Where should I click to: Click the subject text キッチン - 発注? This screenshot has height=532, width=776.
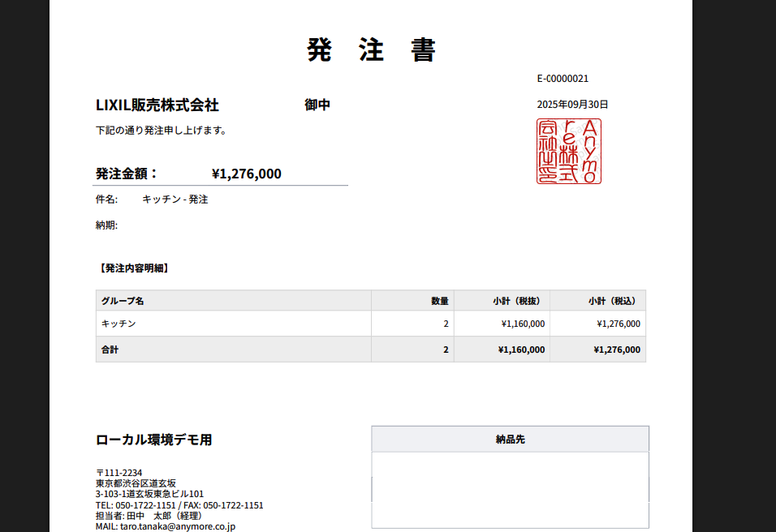pyautogui.click(x=175, y=199)
